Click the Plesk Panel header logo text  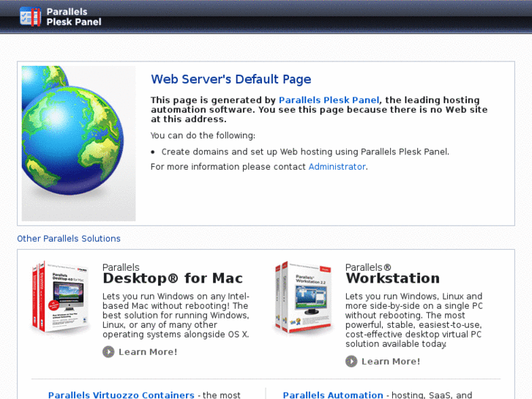74,17
